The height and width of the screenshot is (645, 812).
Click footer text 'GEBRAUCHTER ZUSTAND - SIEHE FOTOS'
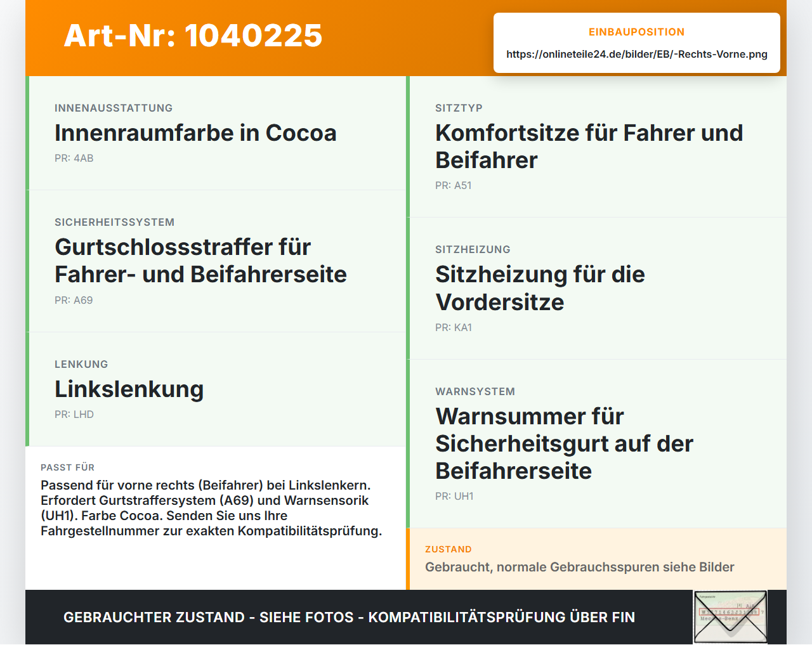[349, 617]
